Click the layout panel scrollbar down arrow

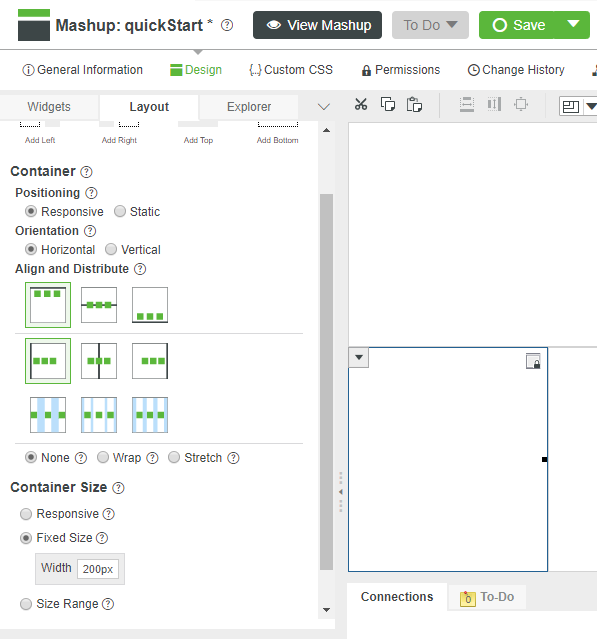(x=326, y=610)
